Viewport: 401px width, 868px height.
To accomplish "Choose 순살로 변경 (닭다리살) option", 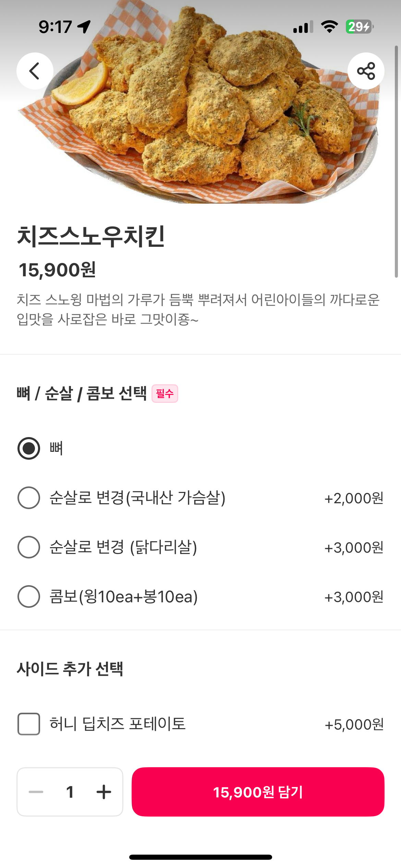I will point(29,547).
